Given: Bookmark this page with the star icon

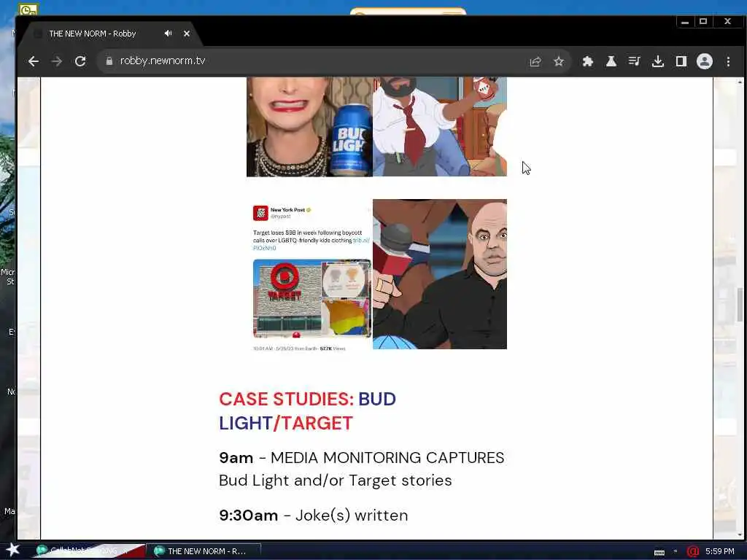Looking at the screenshot, I should [x=558, y=61].
